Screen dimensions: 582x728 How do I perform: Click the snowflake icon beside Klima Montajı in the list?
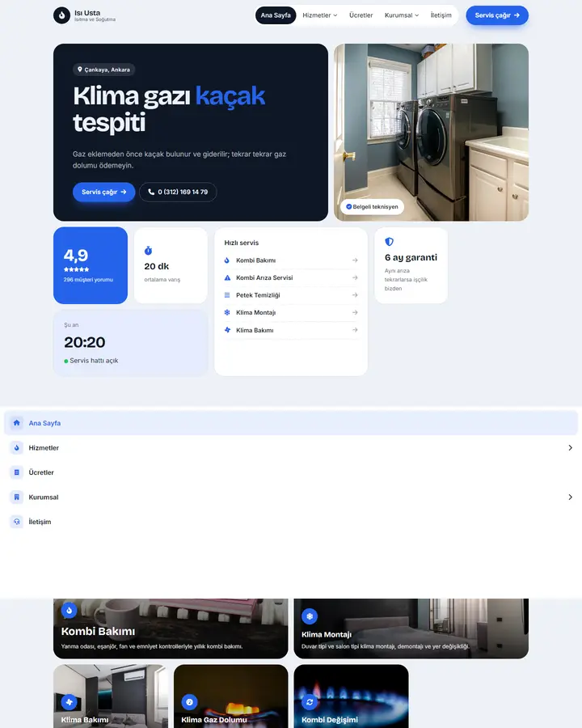[227, 312]
